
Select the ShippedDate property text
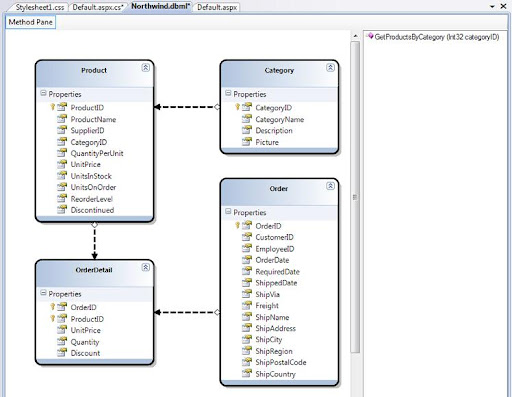(x=276, y=283)
